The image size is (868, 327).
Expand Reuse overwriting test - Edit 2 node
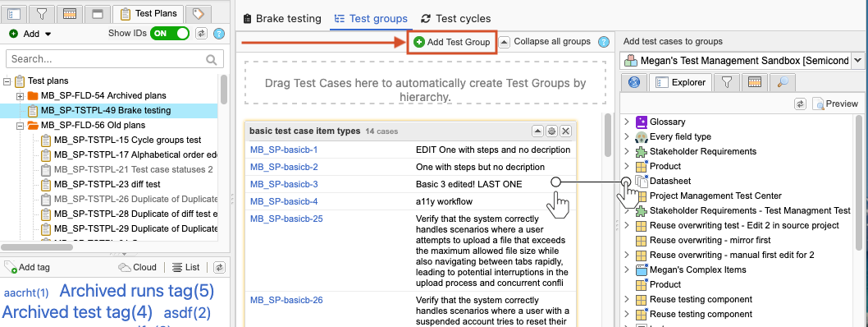click(627, 226)
